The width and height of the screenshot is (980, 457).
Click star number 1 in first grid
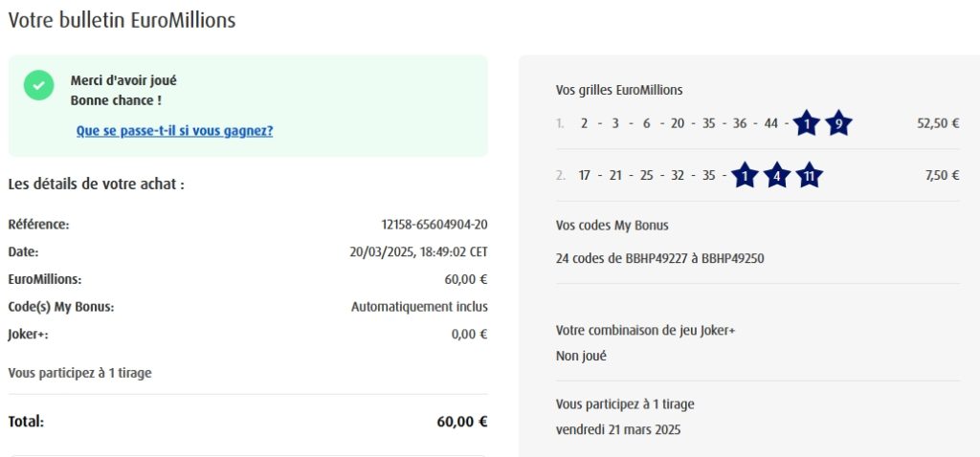click(807, 123)
